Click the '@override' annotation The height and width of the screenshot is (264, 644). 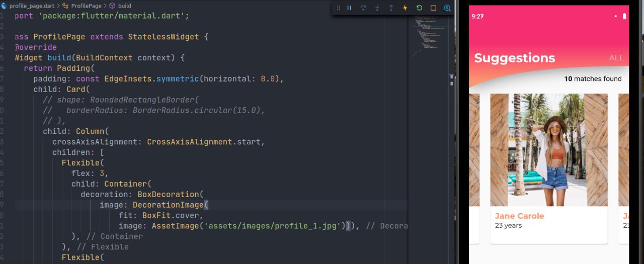(x=36, y=47)
